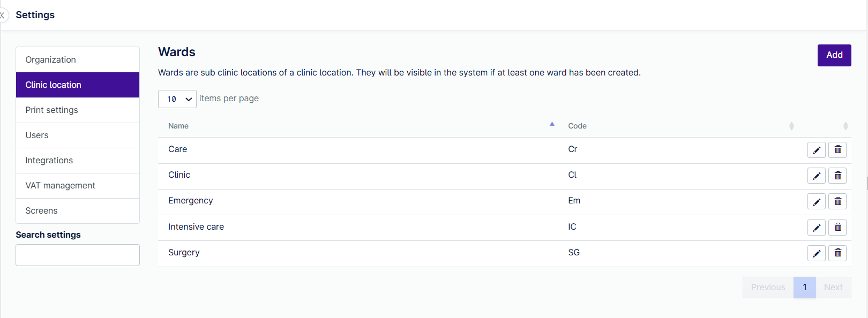868x318 pixels.
Task: Select page 1 in pagination
Action: pos(805,287)
